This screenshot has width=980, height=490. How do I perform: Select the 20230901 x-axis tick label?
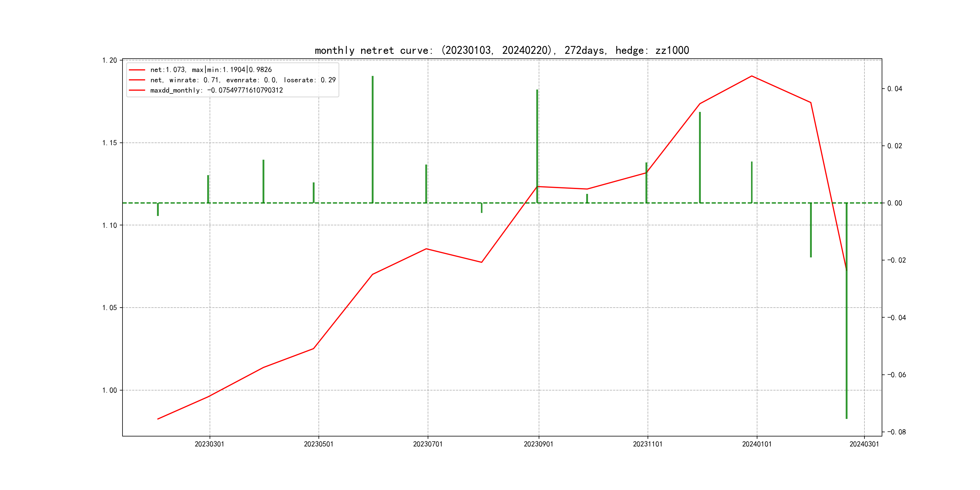pos(538,444)
